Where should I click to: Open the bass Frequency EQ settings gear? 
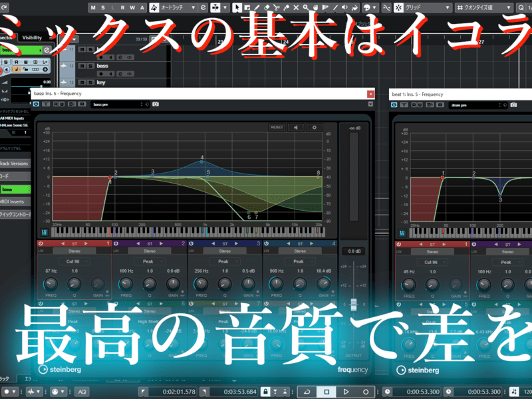pos(314,127)
